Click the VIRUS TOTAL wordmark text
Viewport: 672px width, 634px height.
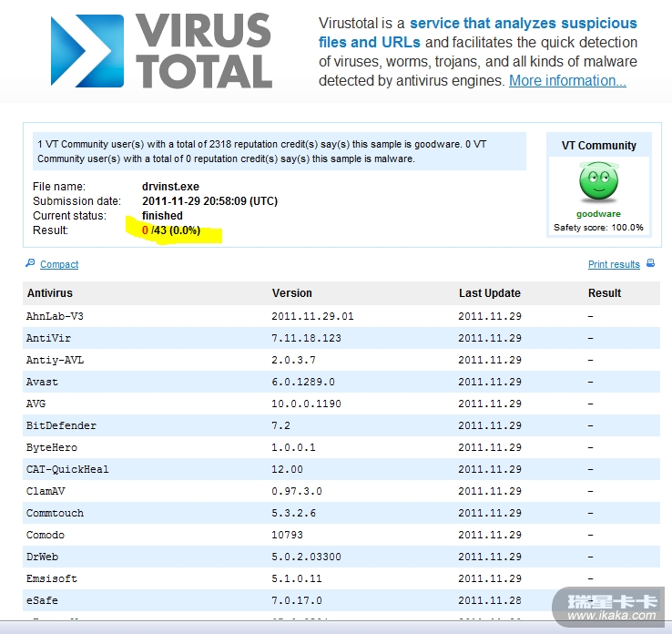(204, 51)
